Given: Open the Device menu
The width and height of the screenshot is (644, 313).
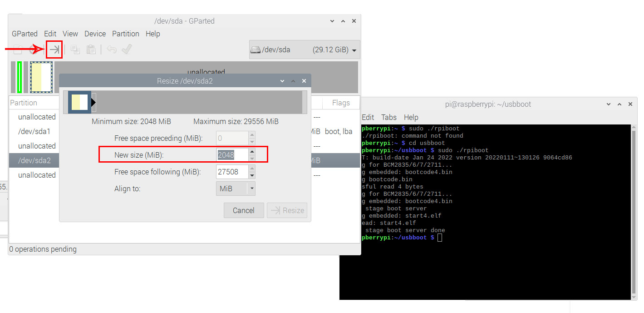Looking at the screenshot, I should tap(95, 34).
